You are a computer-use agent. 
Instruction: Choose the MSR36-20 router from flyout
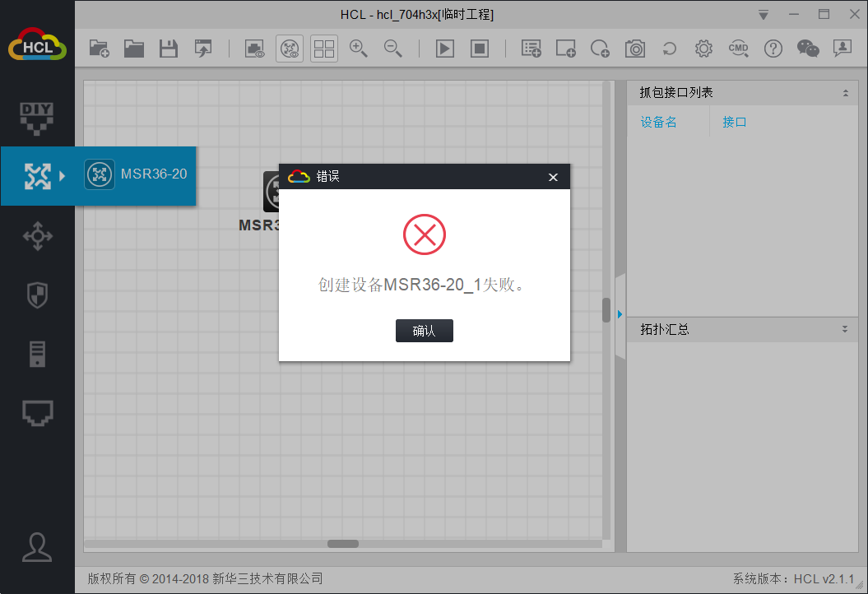[137, 174]
